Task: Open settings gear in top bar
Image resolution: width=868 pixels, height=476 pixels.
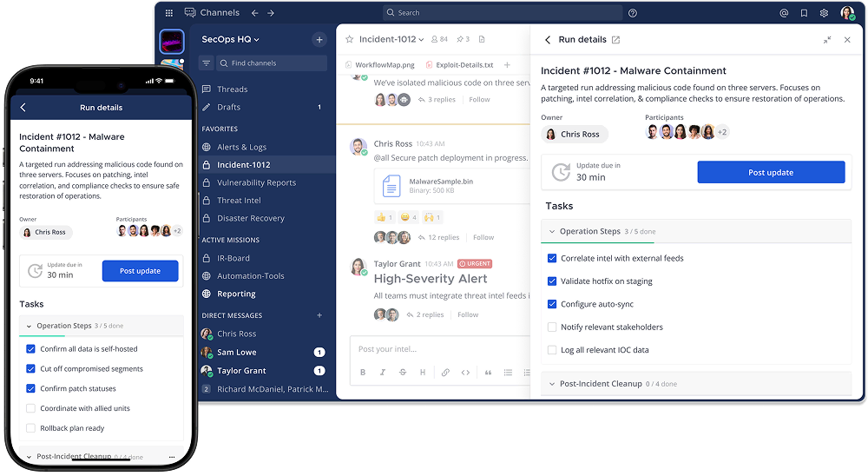Action: [x=824, y=13]
